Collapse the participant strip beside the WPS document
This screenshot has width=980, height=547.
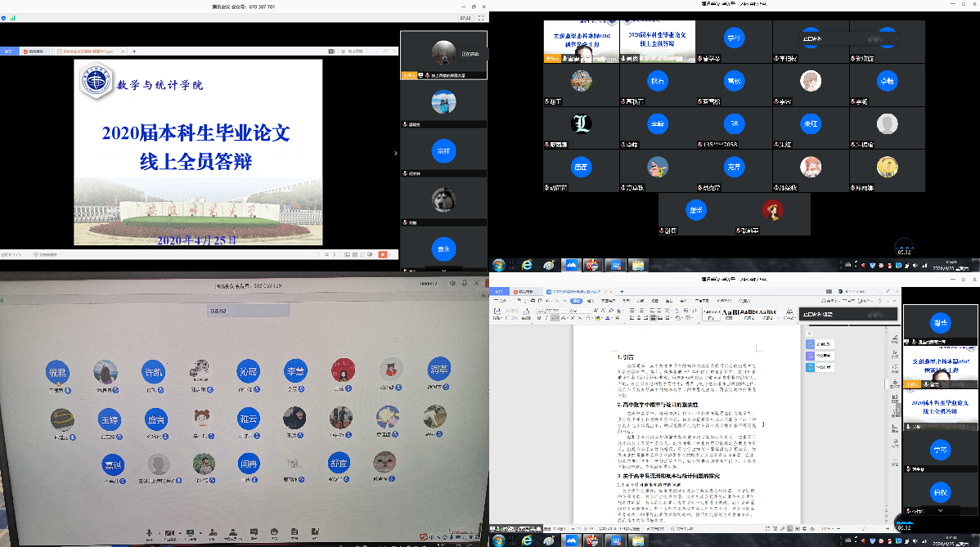point(898,409)
